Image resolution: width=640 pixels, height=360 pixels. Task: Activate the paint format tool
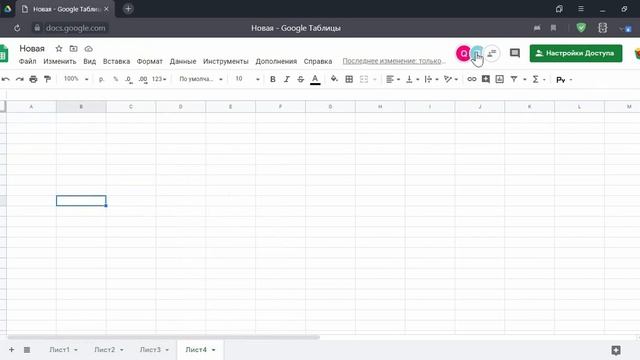click(x=47, y=79)
